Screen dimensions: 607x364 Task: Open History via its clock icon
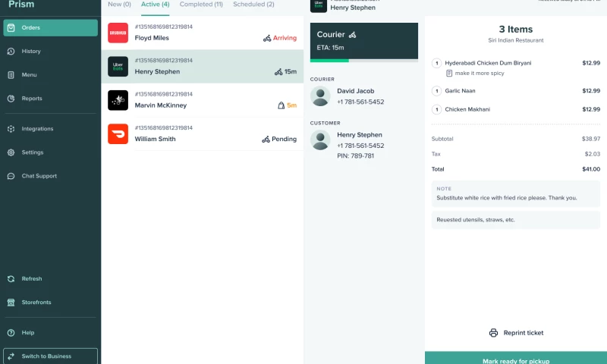11,52
